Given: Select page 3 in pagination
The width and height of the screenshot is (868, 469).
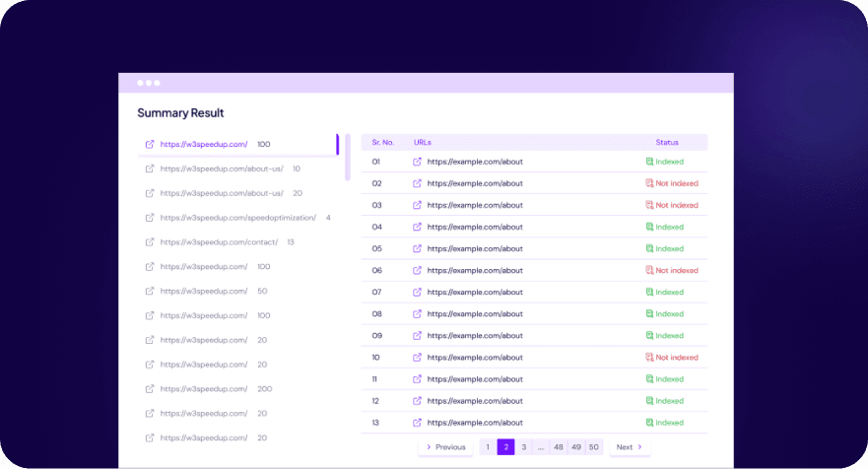Looking at the screenshot, I should [x=523, y=447].
